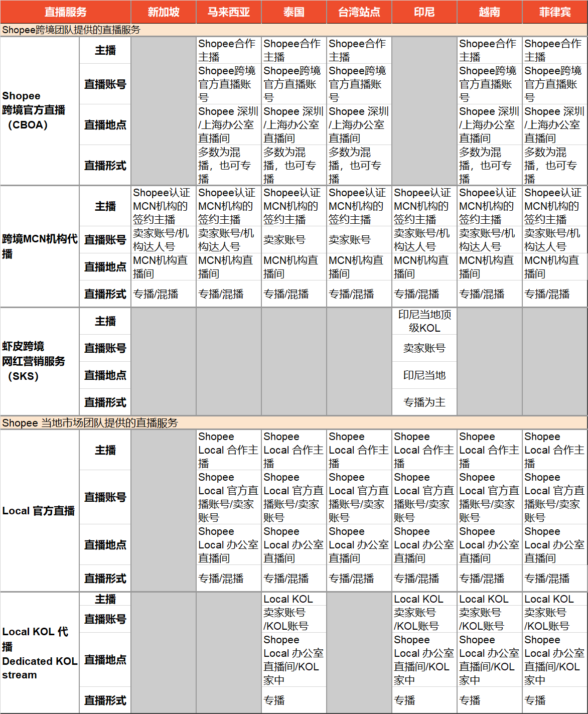Click the 菲律宾 column header

pyautogui.click(x=555, y=12)
